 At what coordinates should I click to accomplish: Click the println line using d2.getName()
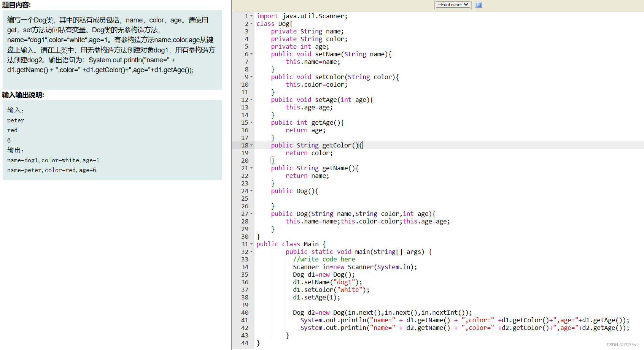pos(465,328)
